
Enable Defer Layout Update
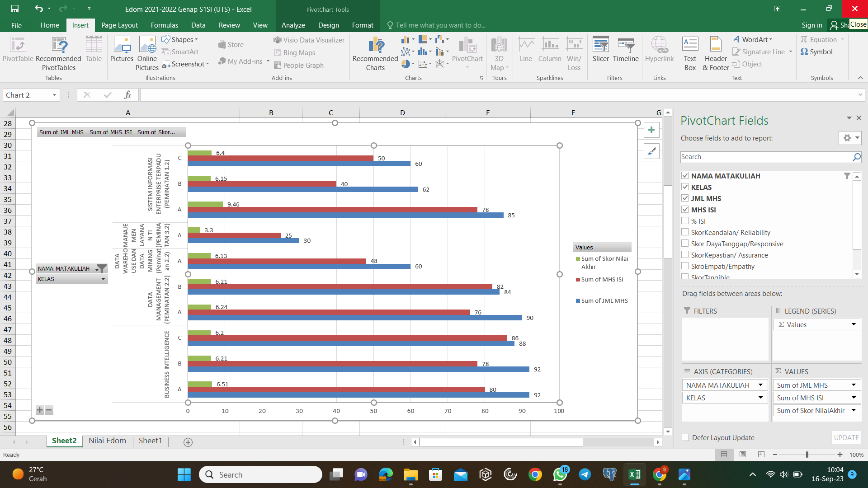click(x=685, y=437)
